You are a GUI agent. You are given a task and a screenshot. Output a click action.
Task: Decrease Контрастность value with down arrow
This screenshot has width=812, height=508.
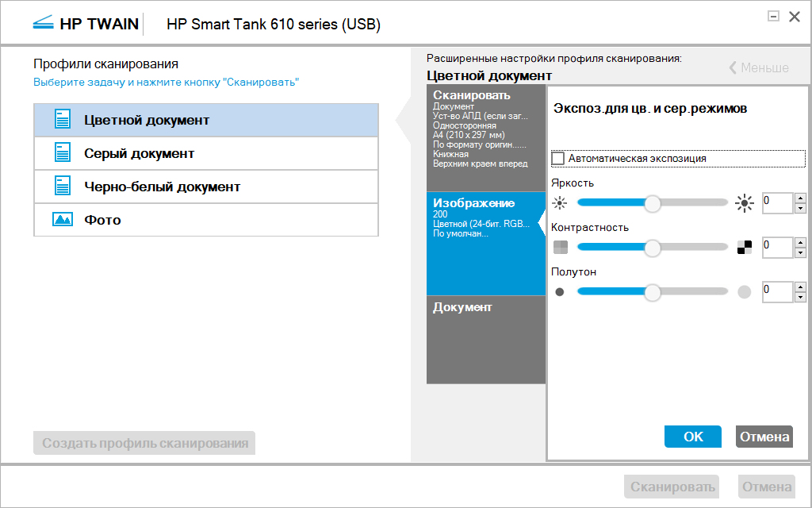point(800,252)
